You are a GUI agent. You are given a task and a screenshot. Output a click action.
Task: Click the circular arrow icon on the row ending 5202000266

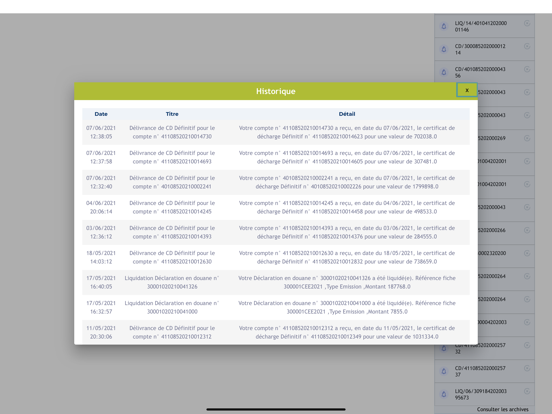(527, 230)
